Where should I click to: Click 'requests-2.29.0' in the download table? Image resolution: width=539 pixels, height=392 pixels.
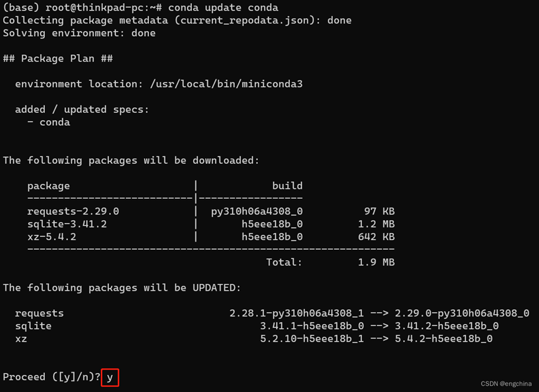pos(73,211)
